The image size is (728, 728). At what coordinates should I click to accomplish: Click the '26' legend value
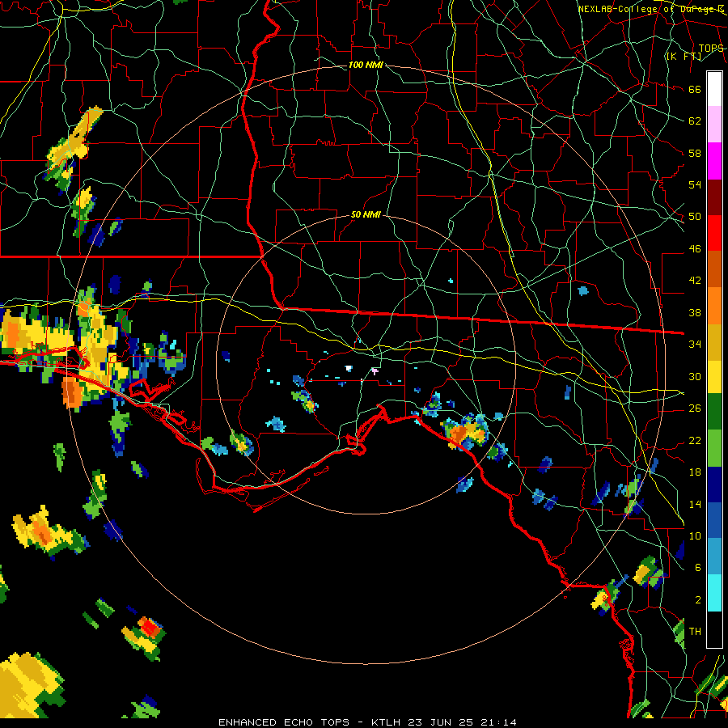tap(695, 408)
